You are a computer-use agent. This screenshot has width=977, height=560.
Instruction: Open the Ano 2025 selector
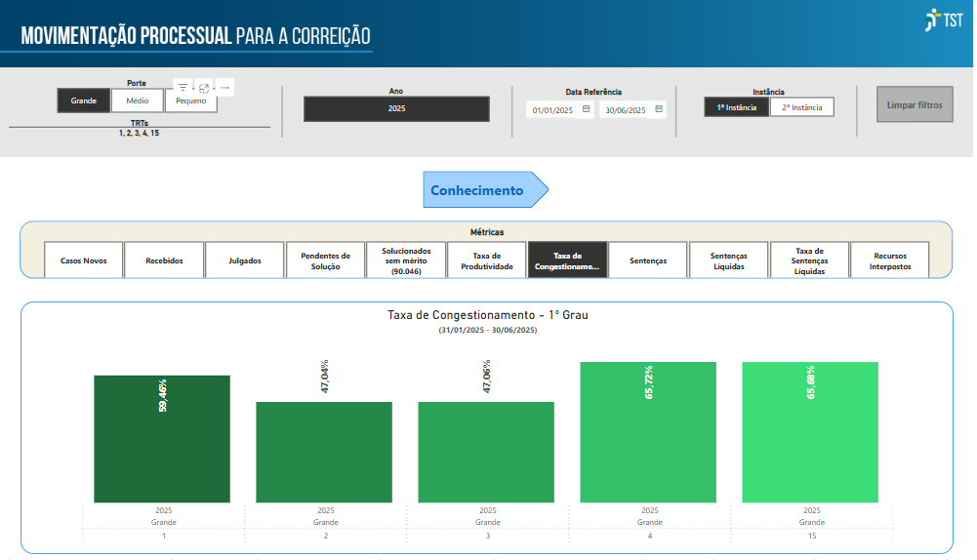pos(396,109)
